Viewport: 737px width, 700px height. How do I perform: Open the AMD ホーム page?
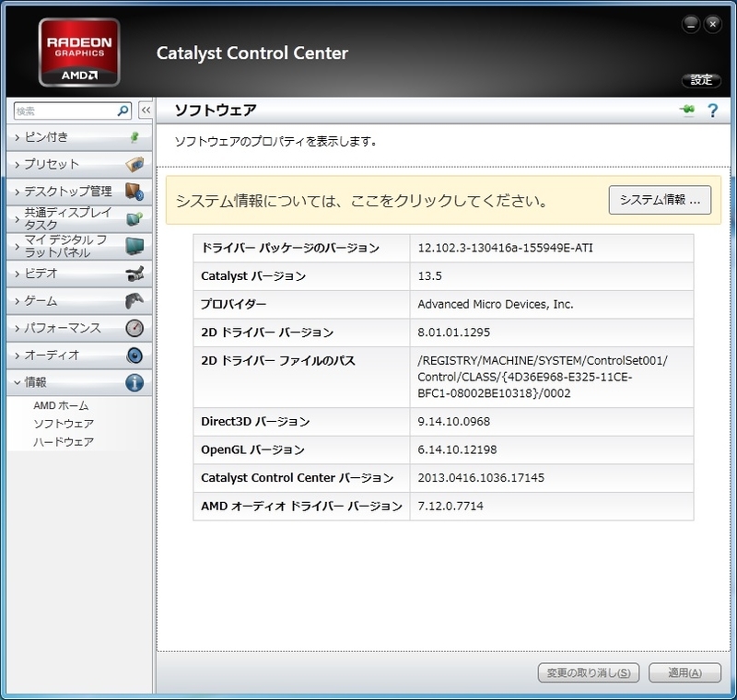(61, 405)
